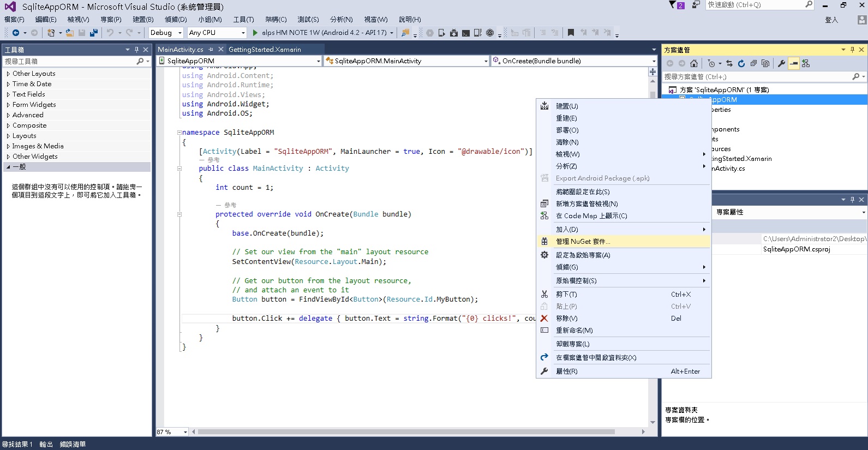Click the Android device log icon

pos(478,33)
